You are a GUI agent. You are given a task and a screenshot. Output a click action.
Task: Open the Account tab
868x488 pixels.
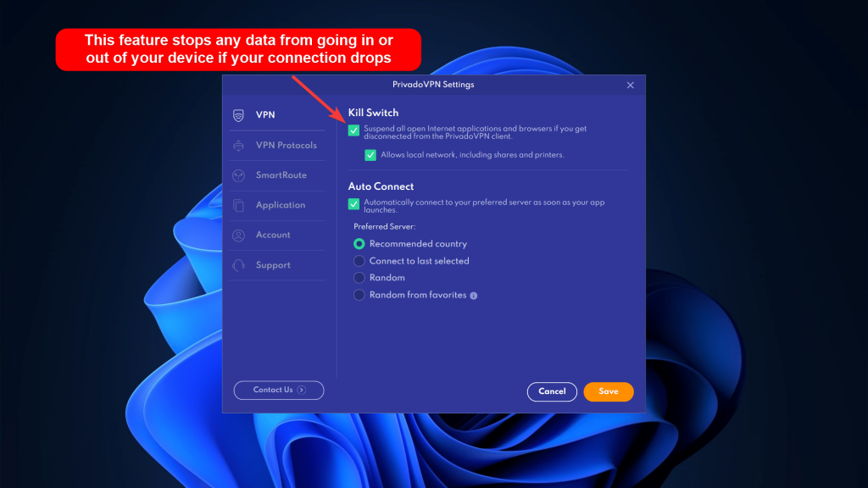[277, 236]
